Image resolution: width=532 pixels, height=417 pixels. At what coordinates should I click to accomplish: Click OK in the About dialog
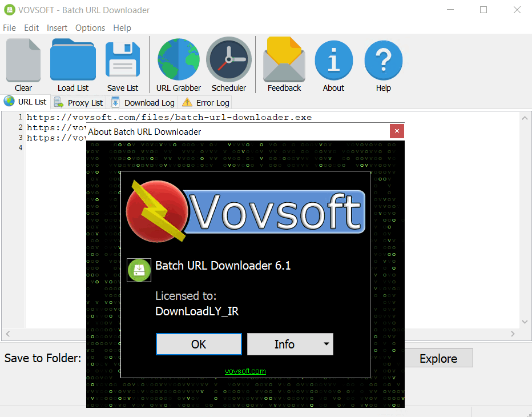tap(199, 344)
